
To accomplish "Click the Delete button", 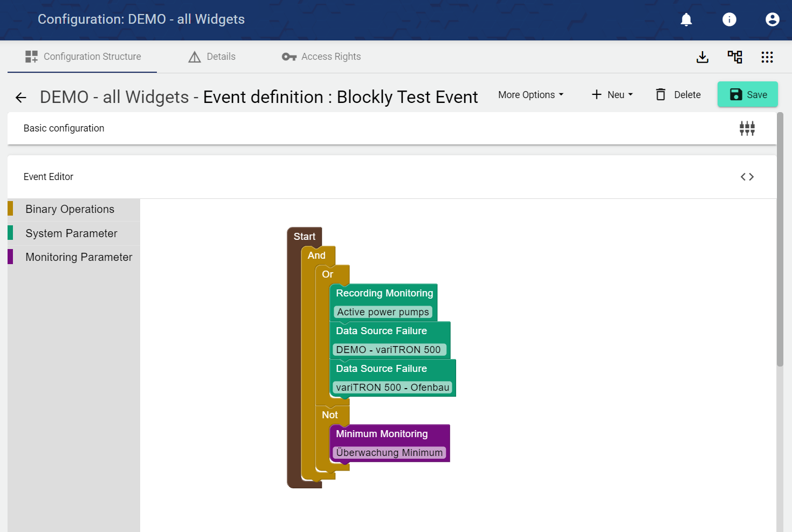I will [678, 95].
